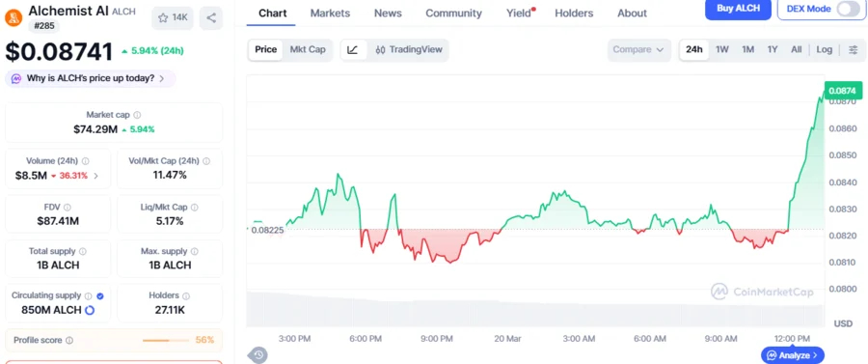Open the About tab
868x364 pixels.
(x=632, y=14)
